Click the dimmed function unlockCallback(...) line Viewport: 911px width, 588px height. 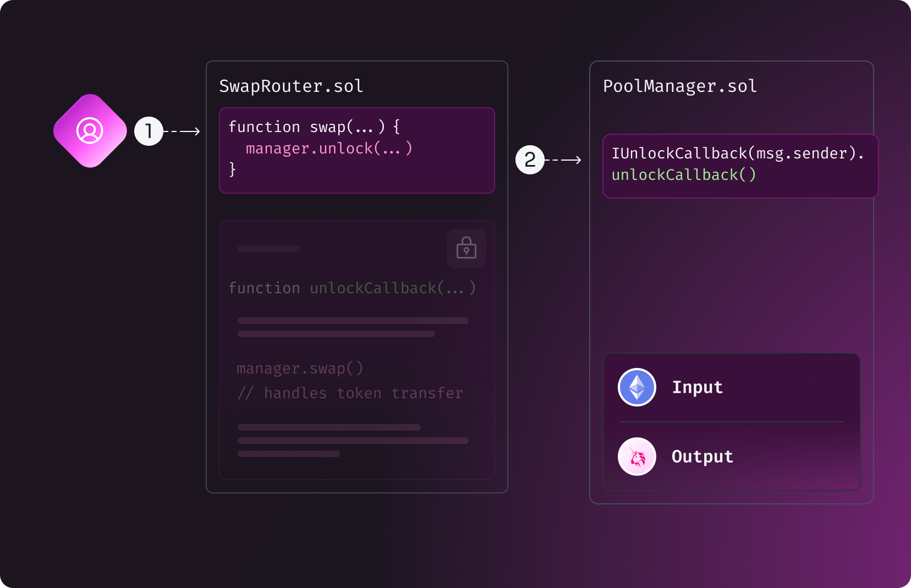point(352,288)
